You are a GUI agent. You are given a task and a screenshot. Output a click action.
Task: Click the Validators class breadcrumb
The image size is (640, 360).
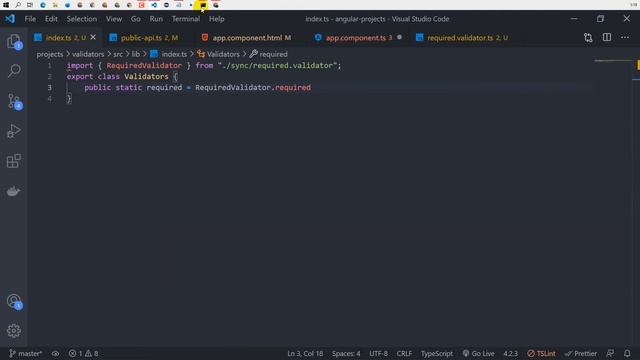(x=218, y=54)
